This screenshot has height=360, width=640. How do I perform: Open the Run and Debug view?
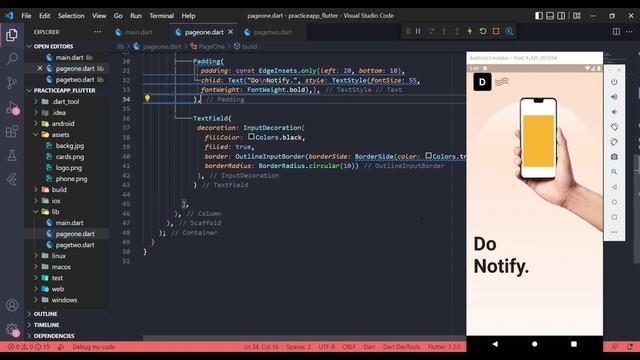coord(12,108)
